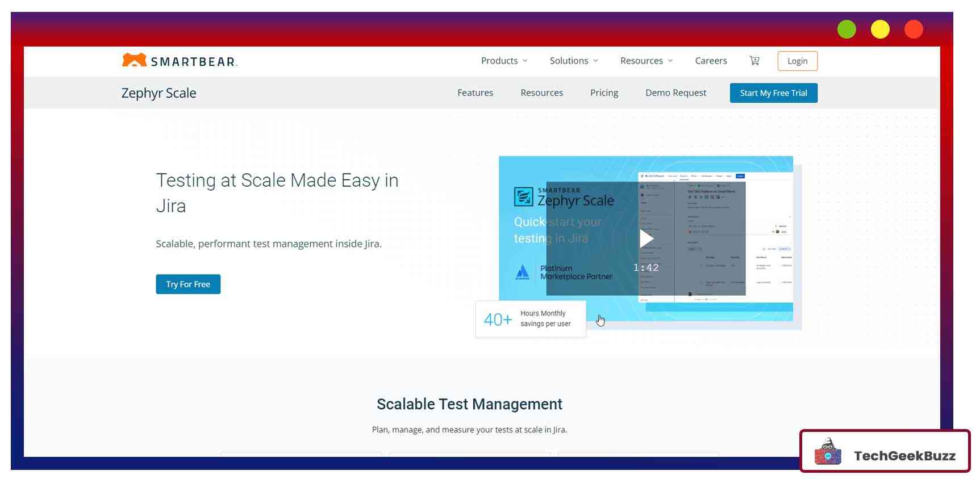Click the SmartBear logo
The height and width of the screenshot is (479, 980).
click(x=180, y=61)
